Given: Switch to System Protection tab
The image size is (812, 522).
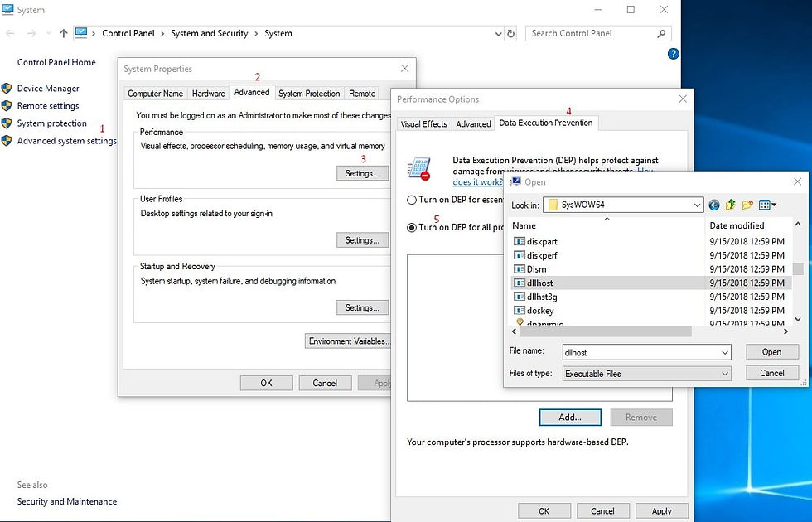Looking at the screenshot, I should (309, 94).
